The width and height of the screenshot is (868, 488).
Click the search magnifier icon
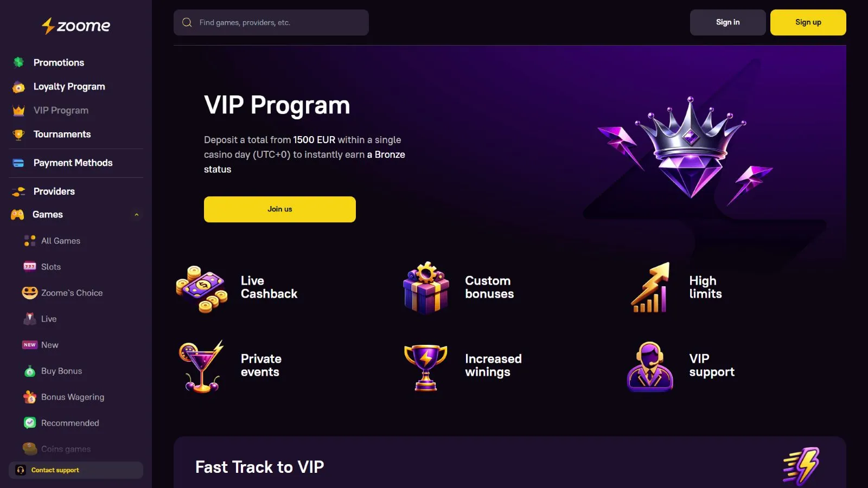click(187, 23)
